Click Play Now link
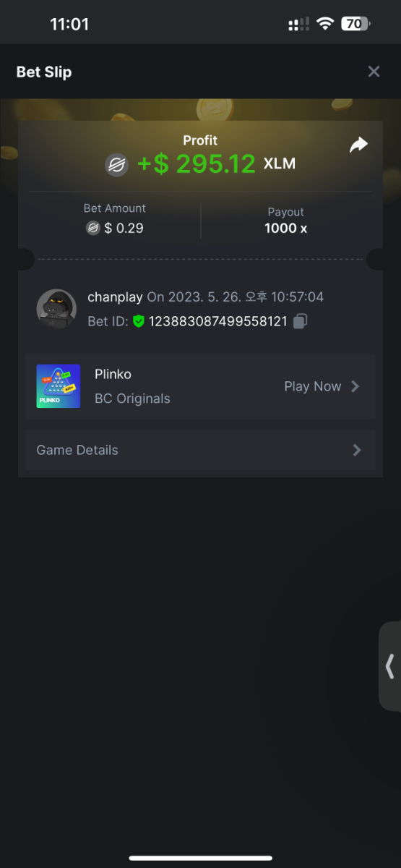 [x=312, y=386]
